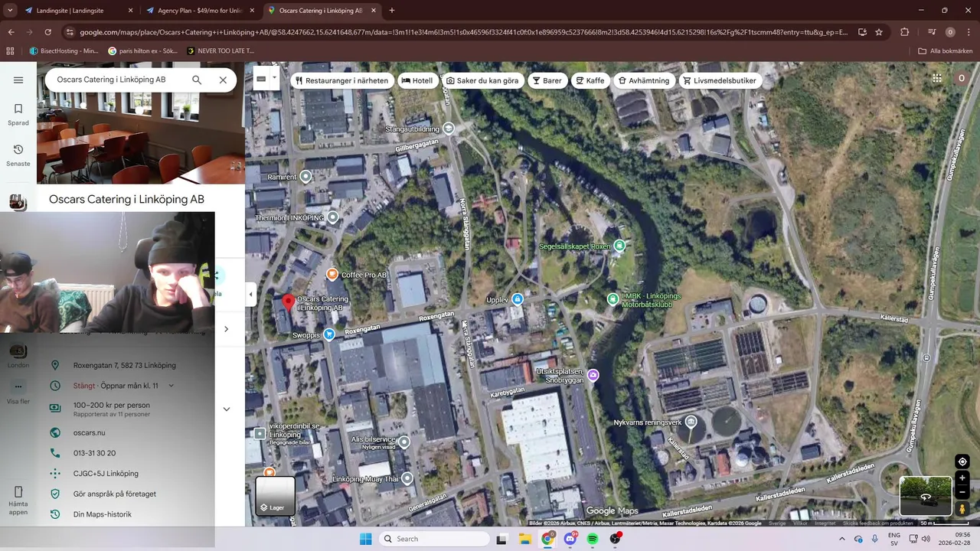Open Senaste recent places
This screenshot has height=551, width=980.
point(18,155)
